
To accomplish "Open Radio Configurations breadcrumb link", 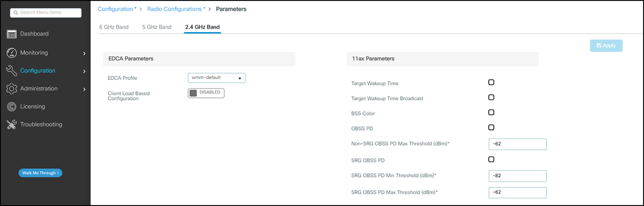I will 174,9.
